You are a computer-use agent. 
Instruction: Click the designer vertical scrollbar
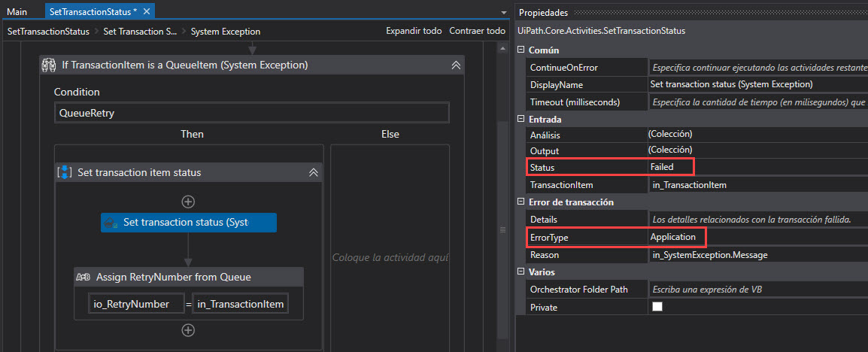[x=502, y=229]
